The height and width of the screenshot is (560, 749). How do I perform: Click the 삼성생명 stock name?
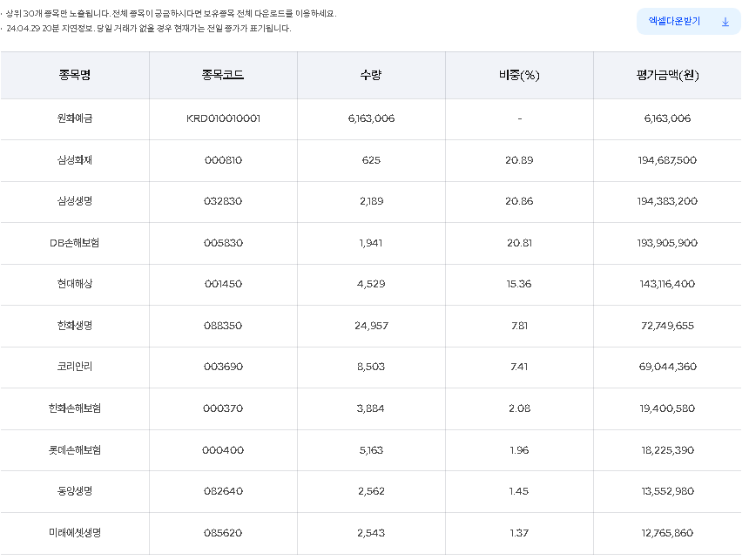pyautogui.click(x=75, y=201)
